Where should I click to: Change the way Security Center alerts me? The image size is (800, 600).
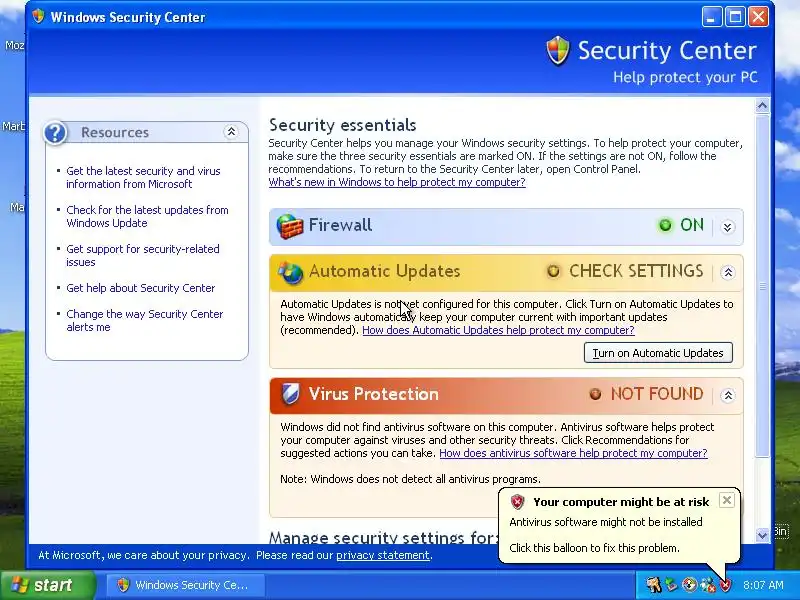[x=145, y=320]
